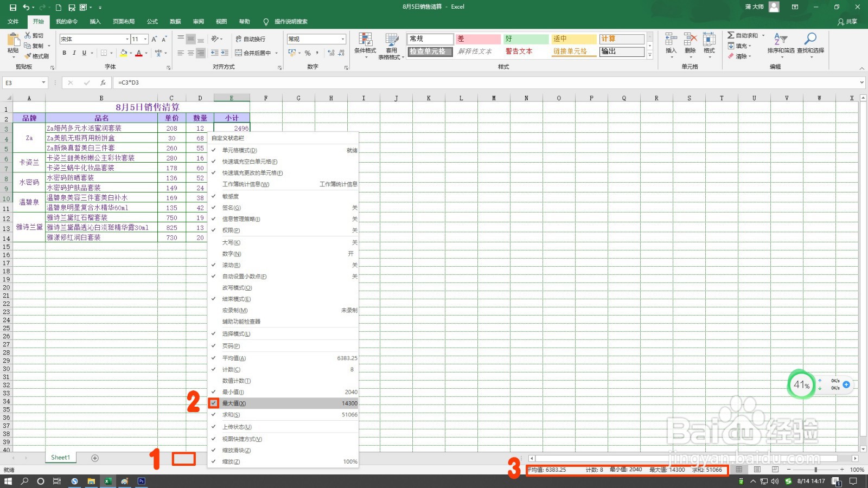
Task: Open the font size 11 dropdown
Action: pyautogui.click(x=145, y=39)
